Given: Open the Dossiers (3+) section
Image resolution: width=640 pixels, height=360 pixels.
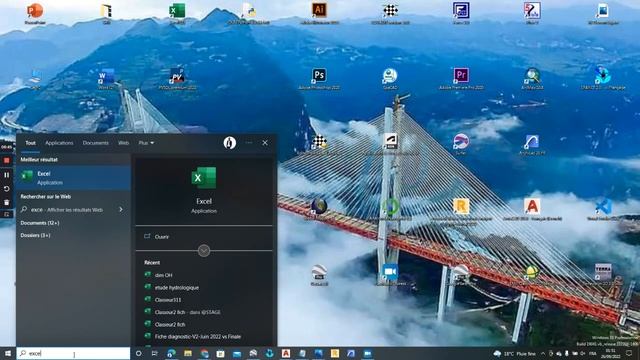Looking at the screenshot, I should pos(36,235).
